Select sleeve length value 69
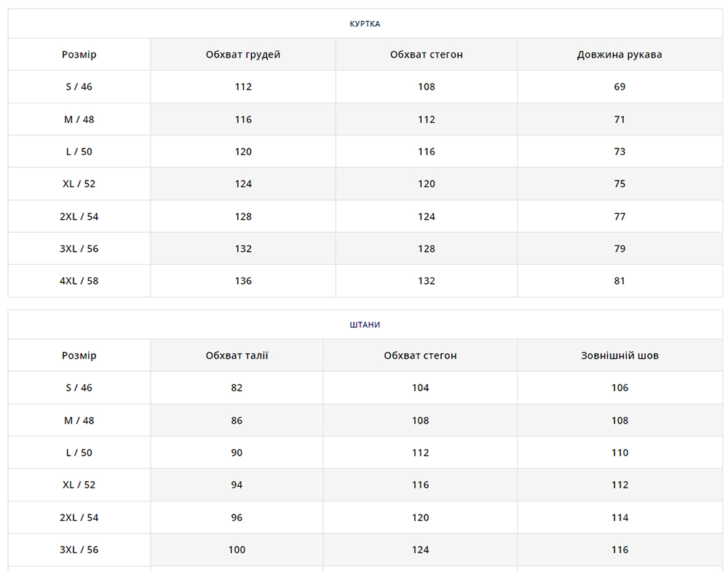Screen dimensions: 728x572 620,87
